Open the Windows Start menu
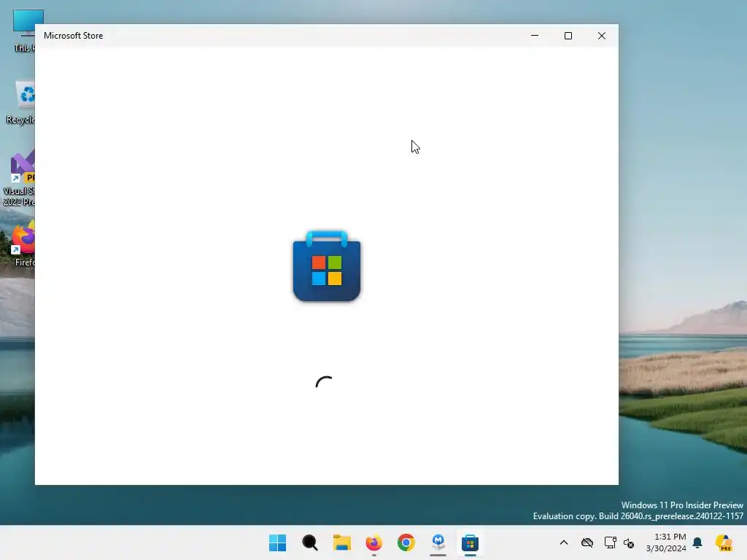Image resolution: width=747 pixels, height=560 pixels. pyautogui.click(x=277, y=542)
